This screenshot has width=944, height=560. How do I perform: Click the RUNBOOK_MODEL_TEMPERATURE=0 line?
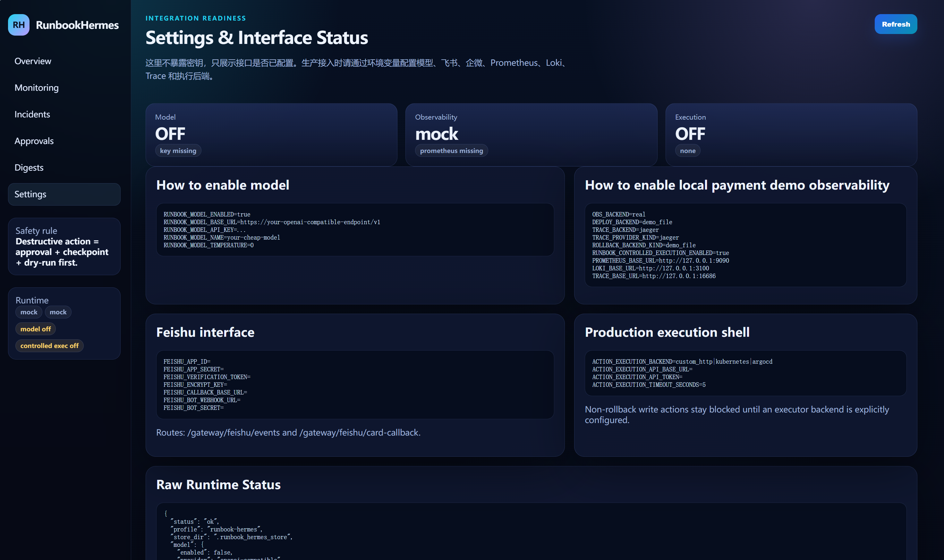coord(208,245)
